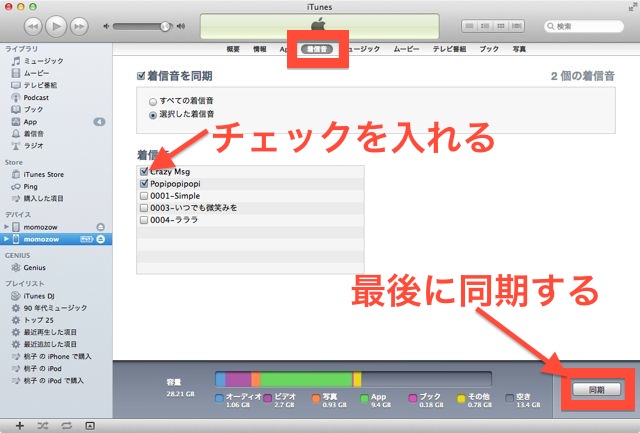Add a new playlist with plus button
The height and width of the screenshot is (433, 640).
pyautogui.click(x=20, y=426)
